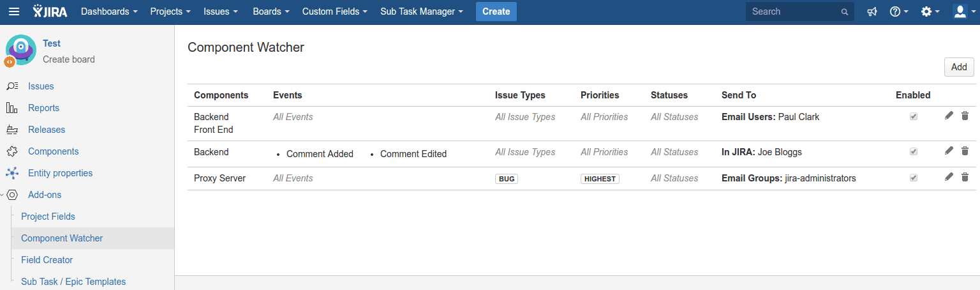Screen dimensions: 980x290
Task: Open Project Fields add-on link
Action: pyautogui.click(x=48, y=217)
